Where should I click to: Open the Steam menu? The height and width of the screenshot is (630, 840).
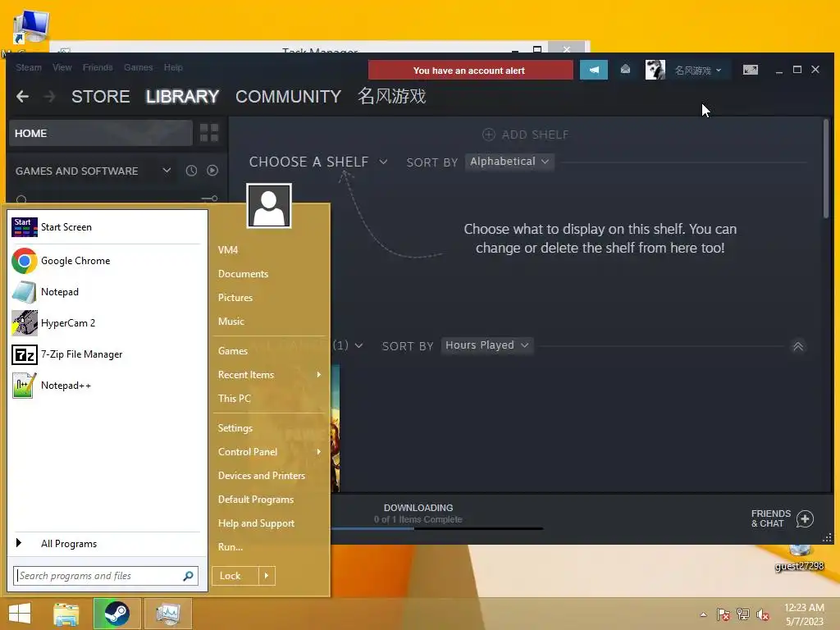[x=29, y=67]
